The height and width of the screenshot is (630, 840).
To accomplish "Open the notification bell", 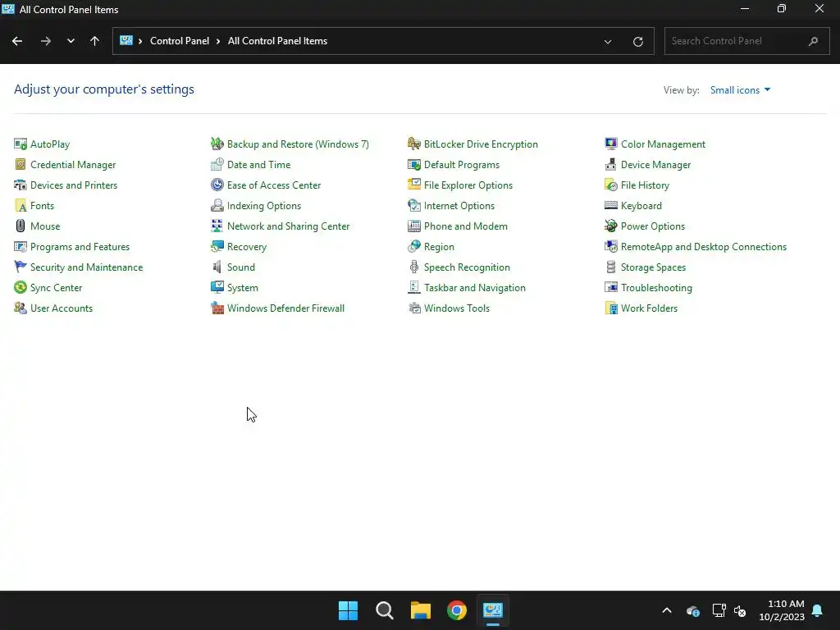I will pos(818,610).
